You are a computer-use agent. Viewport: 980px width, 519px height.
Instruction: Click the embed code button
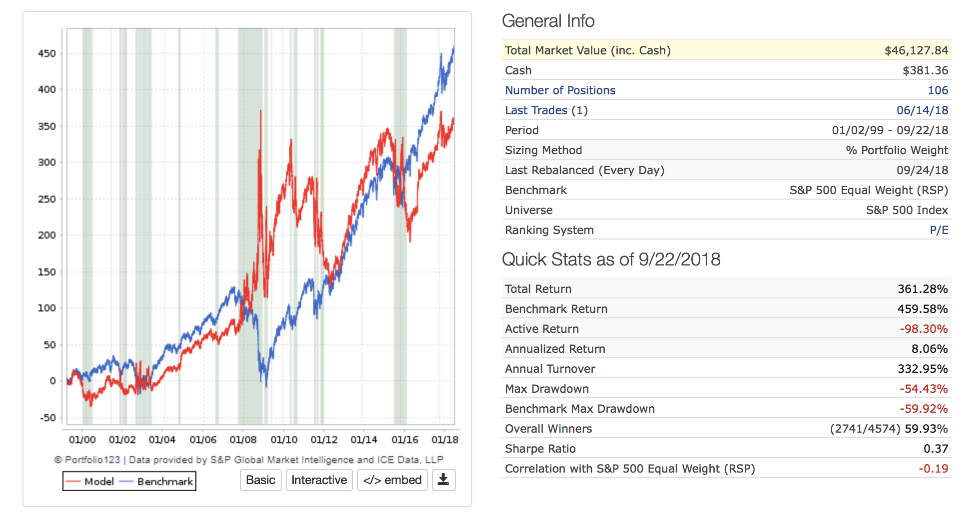(x=392, y=480)
